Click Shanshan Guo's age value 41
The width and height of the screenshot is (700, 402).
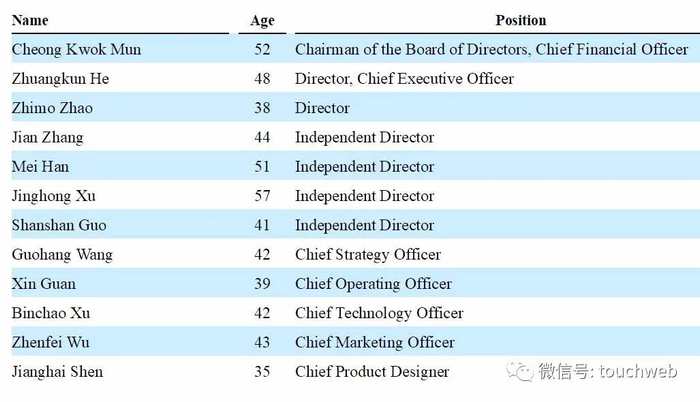(262, 225)
